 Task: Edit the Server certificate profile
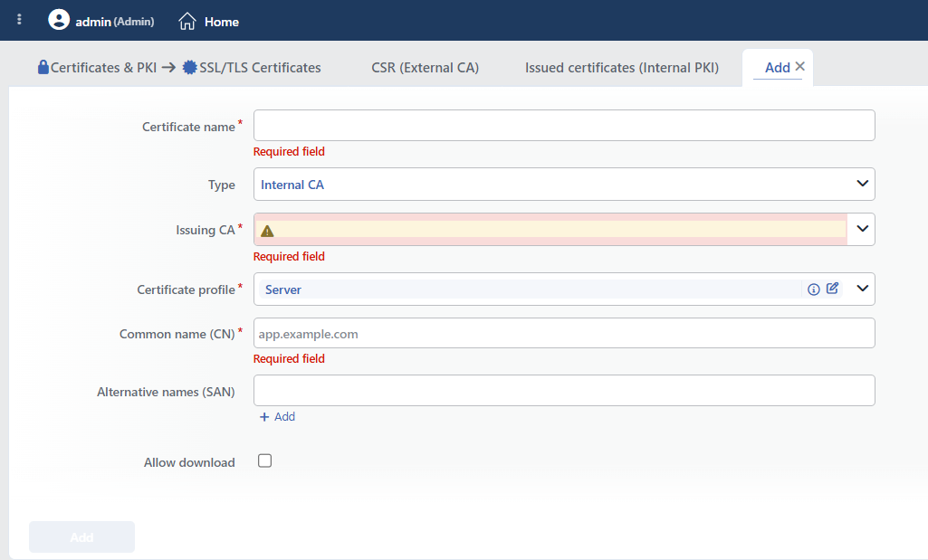pyautogui.click(x=833, y=288)
